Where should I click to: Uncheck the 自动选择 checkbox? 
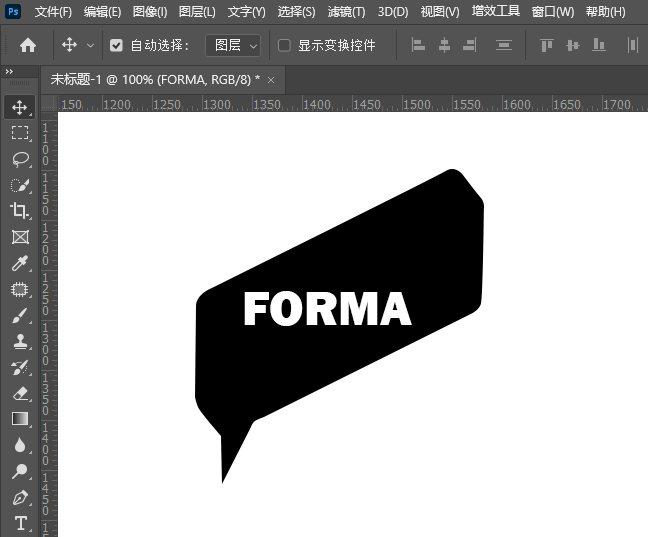click(x=116, y=46)
